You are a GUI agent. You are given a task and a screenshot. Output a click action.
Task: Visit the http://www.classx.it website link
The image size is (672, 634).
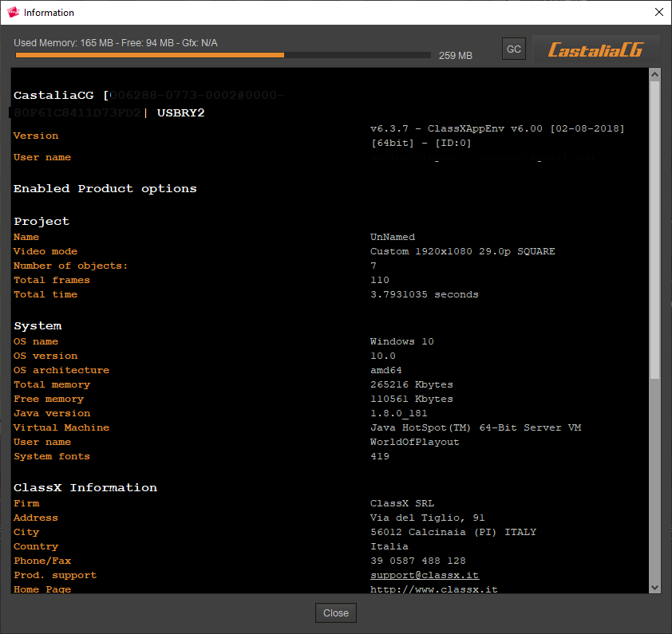coord(434,589)
